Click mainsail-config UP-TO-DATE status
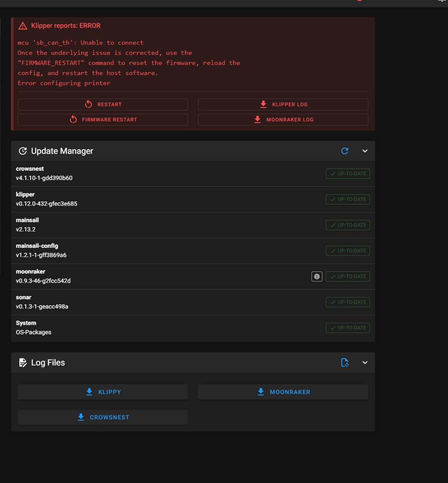Image resolution: width=448 pixels, height=483 pixels. pyautogui.click(x=348, y=251)
